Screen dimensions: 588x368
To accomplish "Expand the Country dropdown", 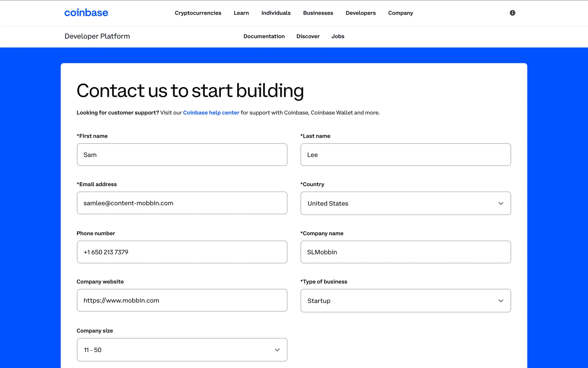I will [405, 203].
